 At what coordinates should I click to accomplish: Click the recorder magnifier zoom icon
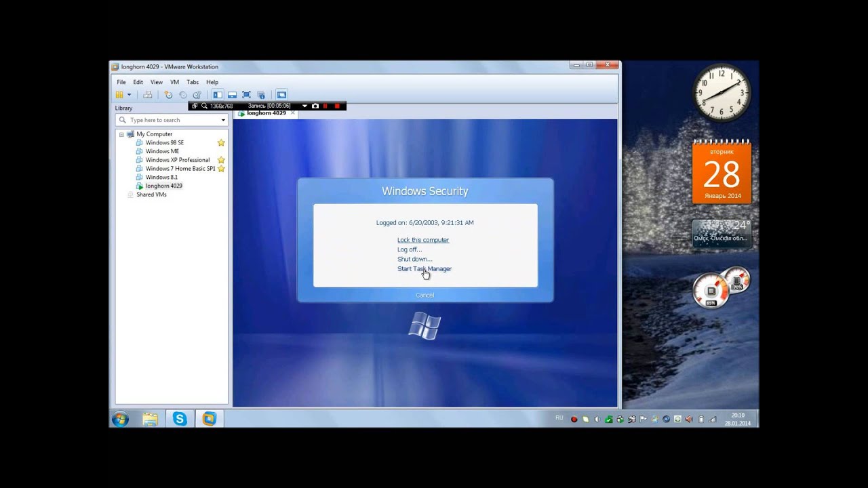pyautogui.click(x=204, y=106)
